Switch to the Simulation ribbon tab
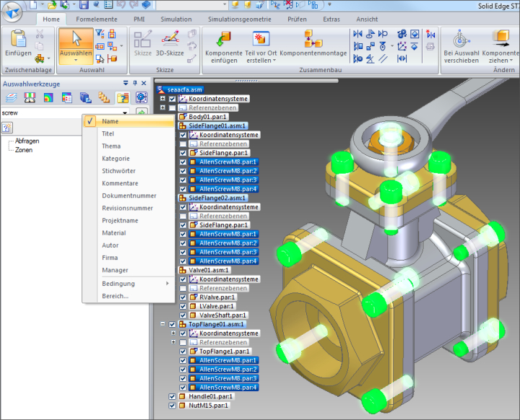The width and height of the screenshot is (520, 420). [176, 19]
